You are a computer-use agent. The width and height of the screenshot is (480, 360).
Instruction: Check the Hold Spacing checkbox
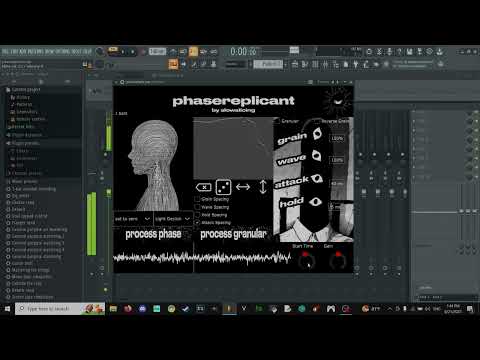pyautogui.click(x=197, y=215)
